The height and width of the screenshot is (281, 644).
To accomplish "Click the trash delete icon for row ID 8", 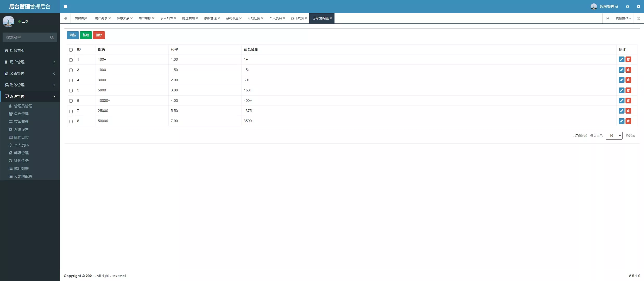I will 628,121.
